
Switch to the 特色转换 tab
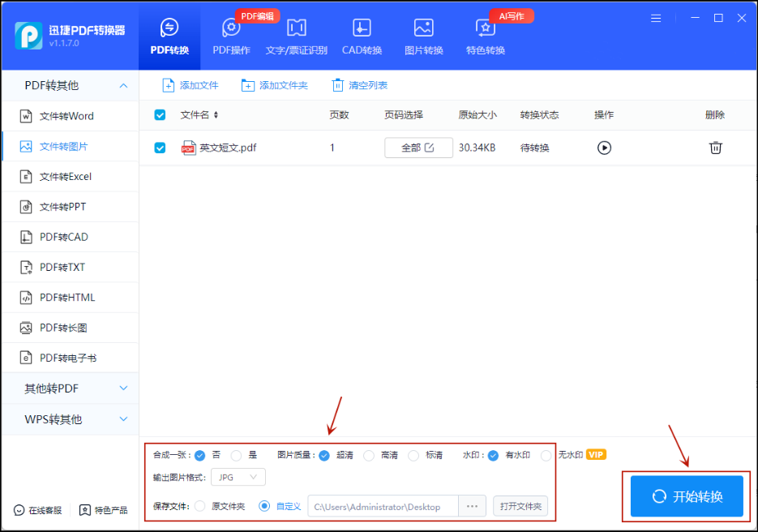(486, 36)
